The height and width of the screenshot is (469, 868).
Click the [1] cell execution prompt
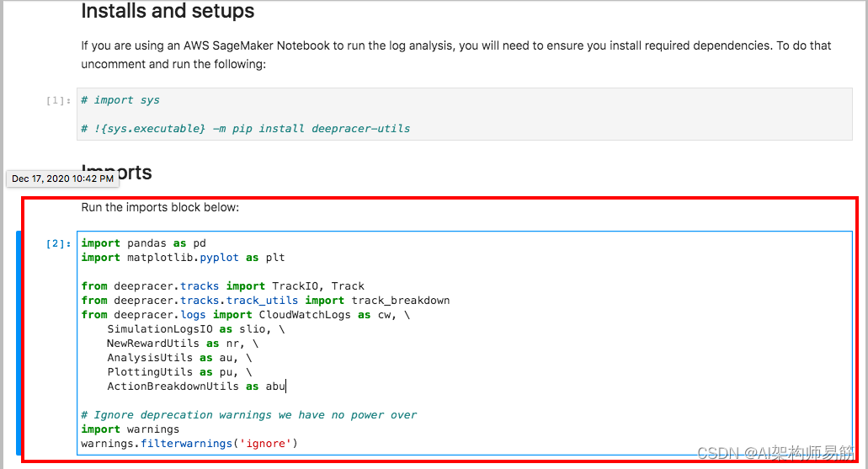(x=58, y=100)
